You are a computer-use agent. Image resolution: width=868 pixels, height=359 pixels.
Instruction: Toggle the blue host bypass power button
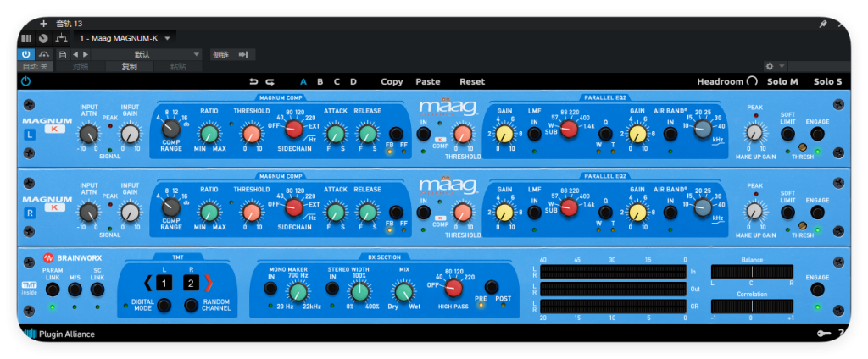[x=26, y=54]
